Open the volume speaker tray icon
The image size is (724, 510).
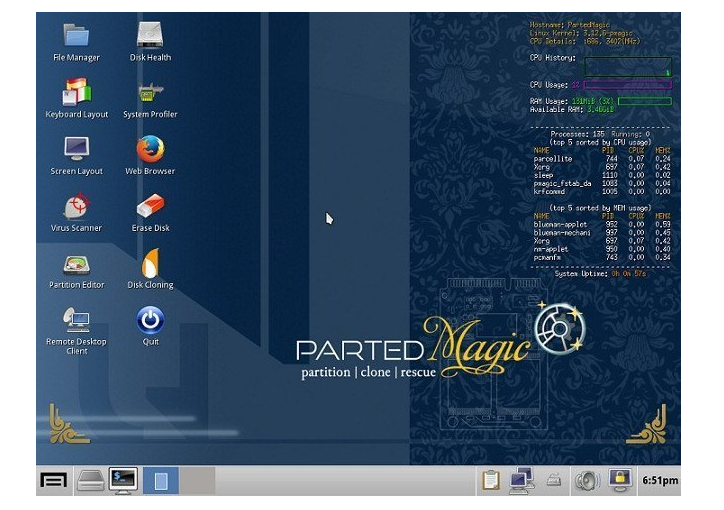point(586,480)
